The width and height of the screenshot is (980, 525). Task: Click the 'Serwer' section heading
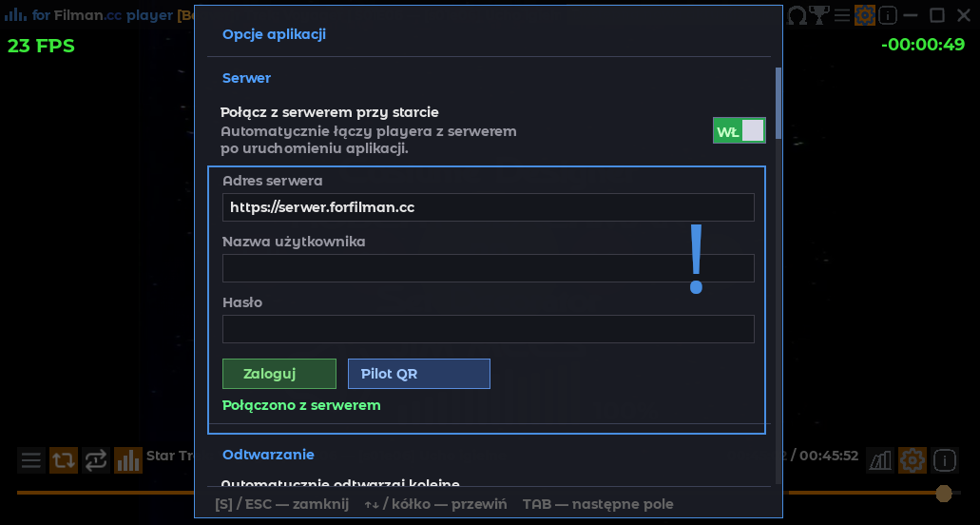[246, 78]
